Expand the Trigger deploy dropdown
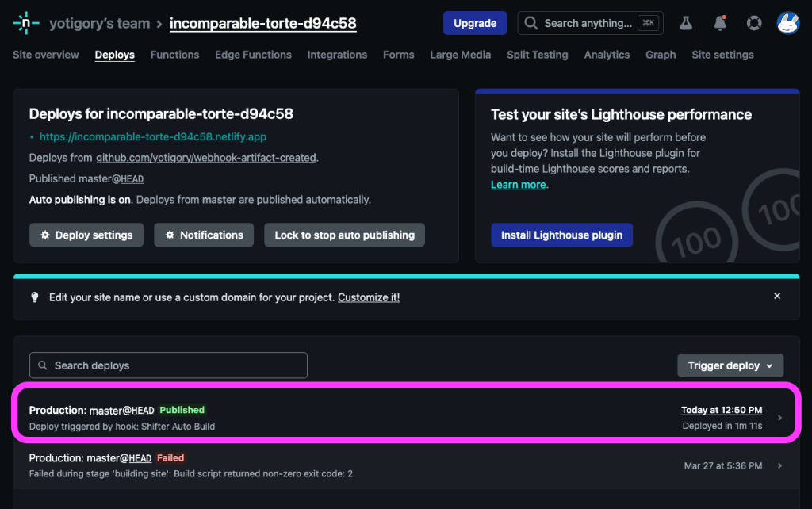Screen dimensions: 812x509 click(x=730, y=365)
